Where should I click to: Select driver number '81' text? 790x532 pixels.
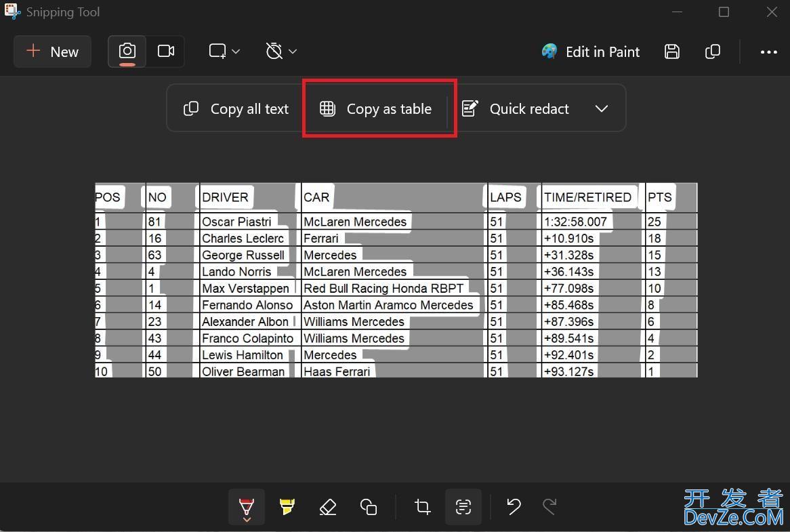(154, 222)
